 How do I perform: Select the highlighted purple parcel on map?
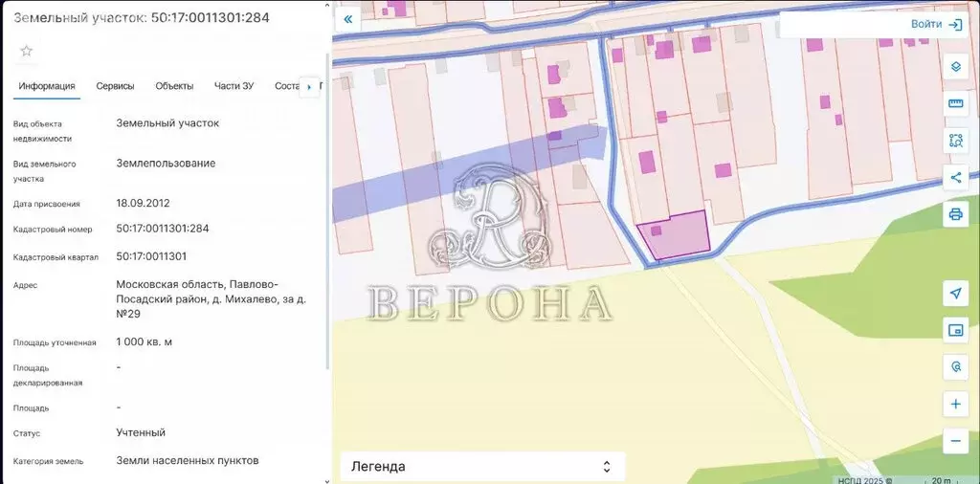(x=677, y=236)
